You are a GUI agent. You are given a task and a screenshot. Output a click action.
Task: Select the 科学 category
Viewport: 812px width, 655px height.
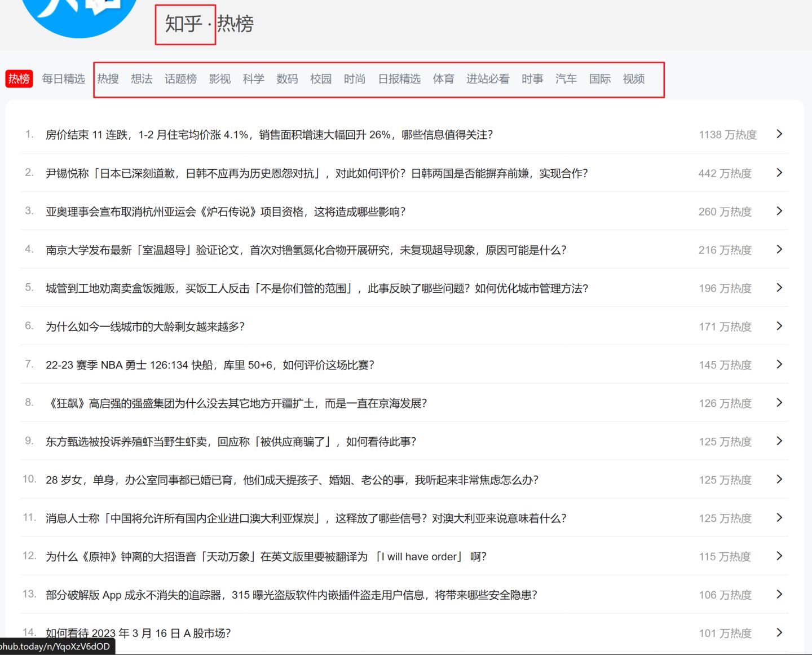[253, 79]
